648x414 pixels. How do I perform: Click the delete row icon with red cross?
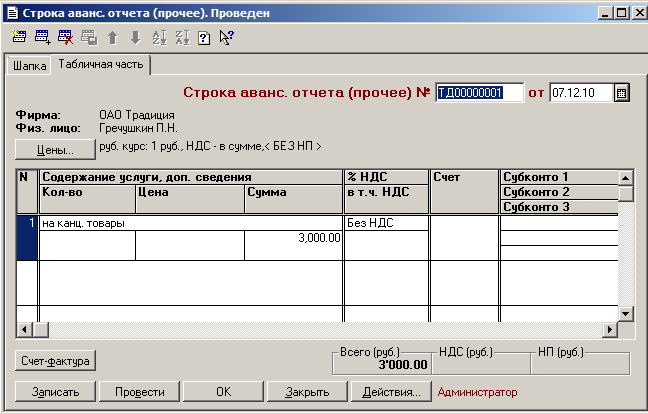(x=65, y=38)
